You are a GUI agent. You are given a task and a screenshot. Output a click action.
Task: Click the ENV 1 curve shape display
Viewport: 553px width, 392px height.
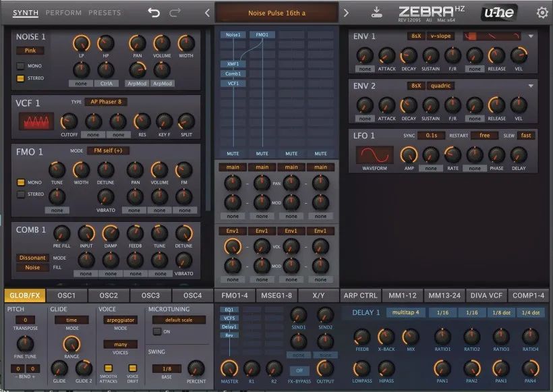coord(492,36)
